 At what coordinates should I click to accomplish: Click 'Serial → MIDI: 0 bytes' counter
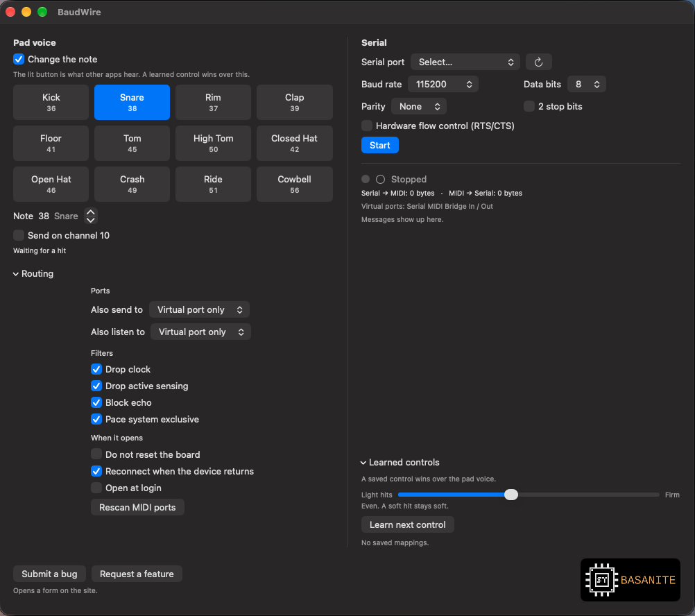(397, 194)
